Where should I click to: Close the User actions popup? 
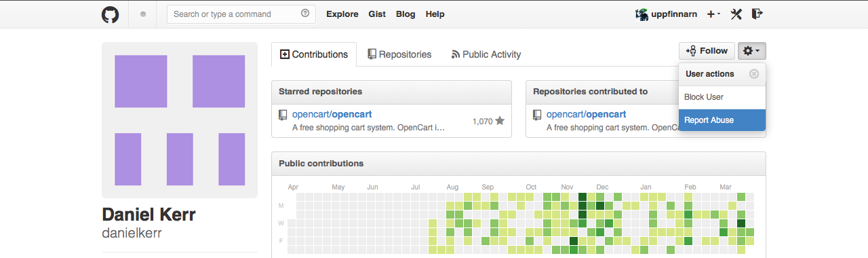[754, 74]
